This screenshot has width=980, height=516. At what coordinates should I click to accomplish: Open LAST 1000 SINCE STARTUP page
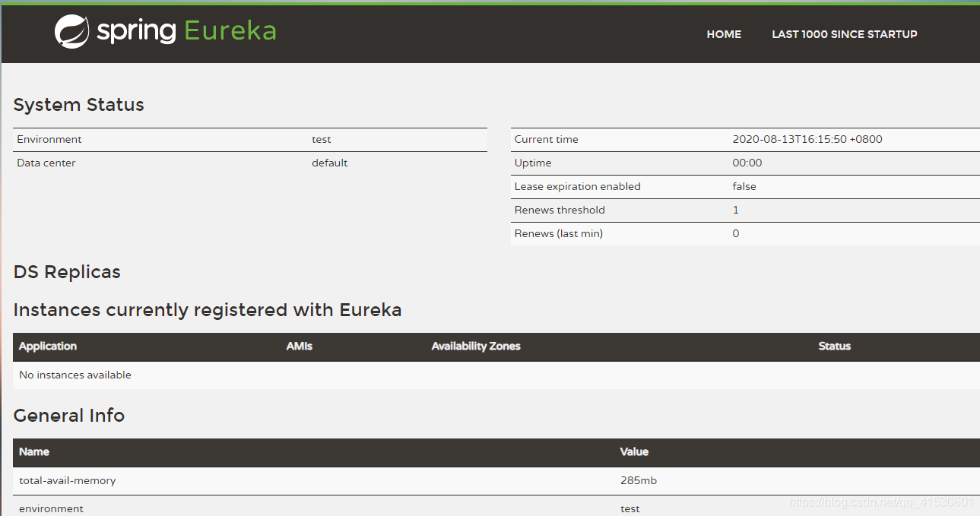pyautogui.click(x=845, y=34)
